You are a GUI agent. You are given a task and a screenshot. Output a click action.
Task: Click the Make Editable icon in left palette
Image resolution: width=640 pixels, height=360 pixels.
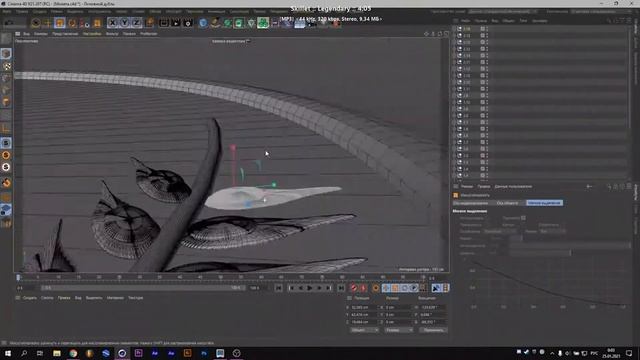point(6,40)
